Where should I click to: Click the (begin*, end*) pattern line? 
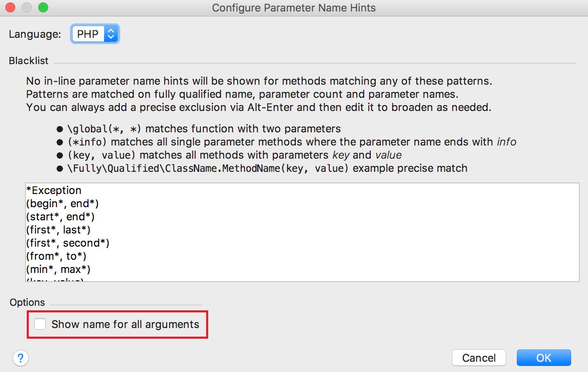[63, 203]
